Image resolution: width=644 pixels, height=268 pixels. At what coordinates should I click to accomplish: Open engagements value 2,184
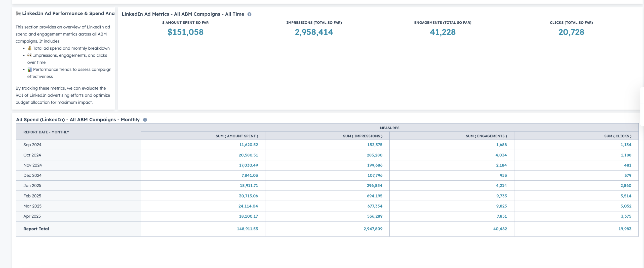pyautogui.click(x=502, y=165)
